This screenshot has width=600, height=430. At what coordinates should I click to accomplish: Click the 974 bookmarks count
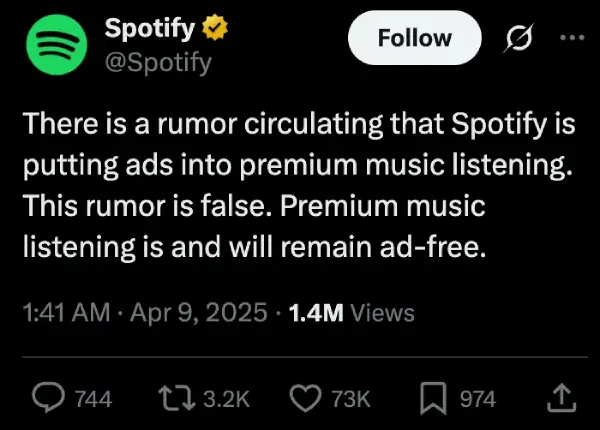tap(477, 399)
